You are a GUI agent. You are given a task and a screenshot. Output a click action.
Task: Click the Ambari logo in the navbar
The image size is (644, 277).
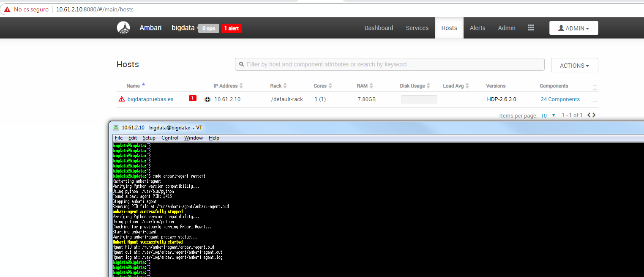point(123,27)
